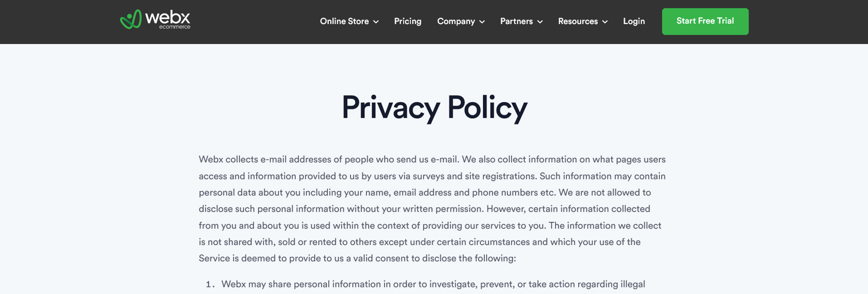Viewport: 868px width, 294px height.
Task: Expand the chevron next to Company
Action: (x=482, y=22)
